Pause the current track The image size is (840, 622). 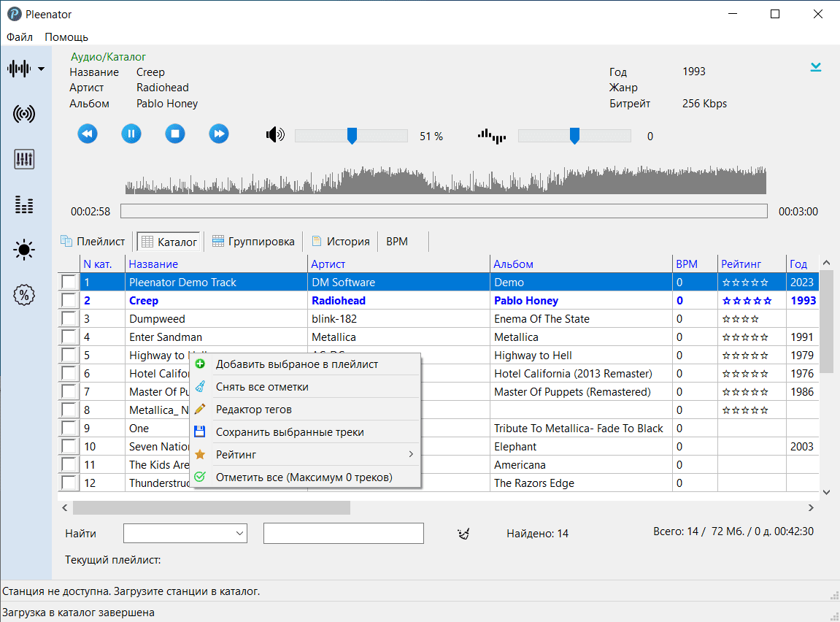(131, 134)
